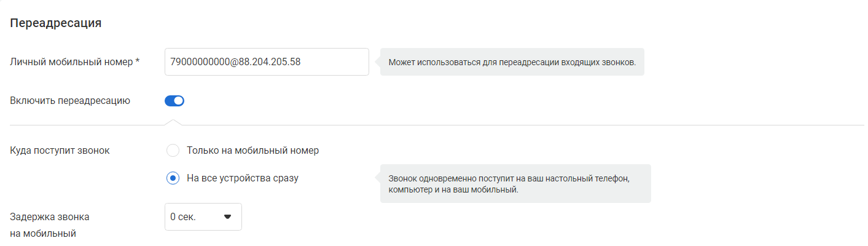Click the "Только на мобильный номер" option text

coord(252,151)
